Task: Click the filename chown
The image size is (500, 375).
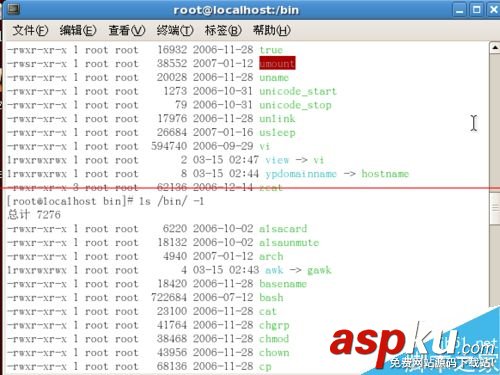Action: coord(274,353)
